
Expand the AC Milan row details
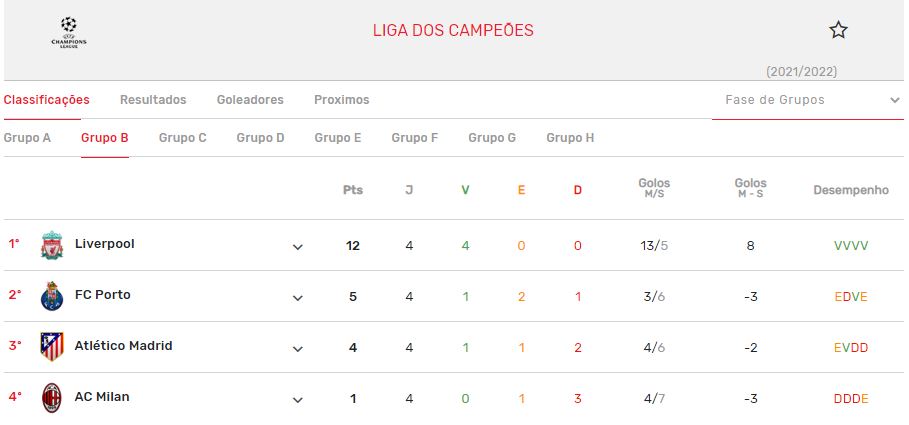297,400
